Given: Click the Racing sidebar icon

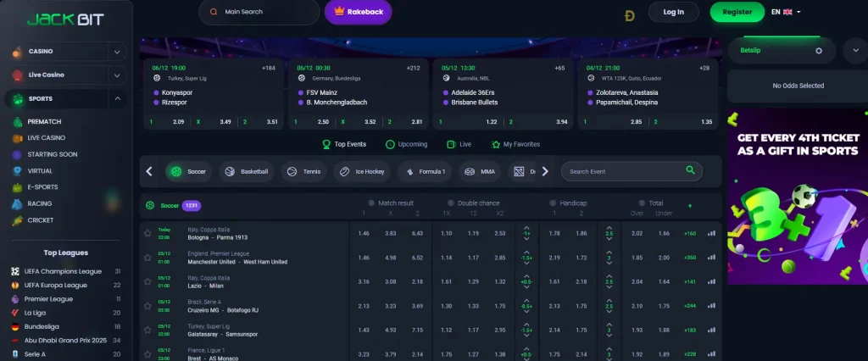Looking at the screenshot, I should (18, 203).
